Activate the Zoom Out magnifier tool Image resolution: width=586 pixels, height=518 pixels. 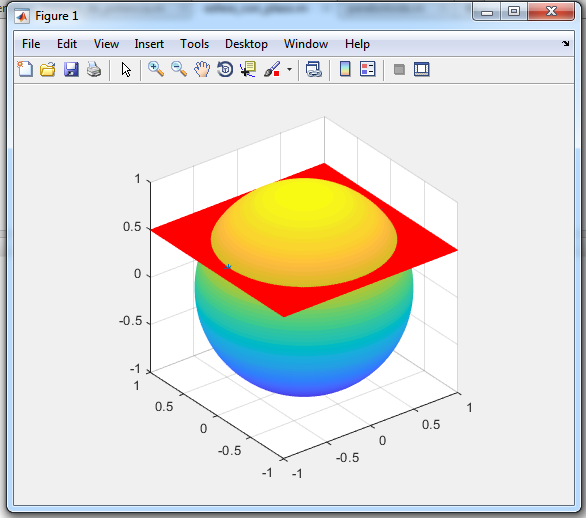[179, 70]
